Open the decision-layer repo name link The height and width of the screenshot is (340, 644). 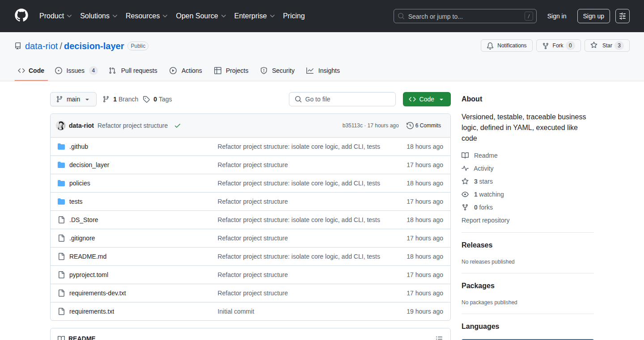[94, 46]
